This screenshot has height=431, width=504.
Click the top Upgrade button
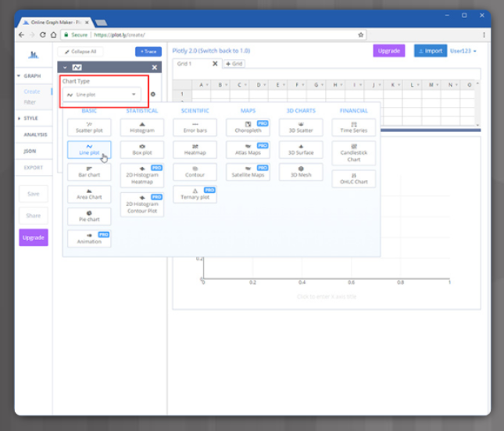click(389, 51)
